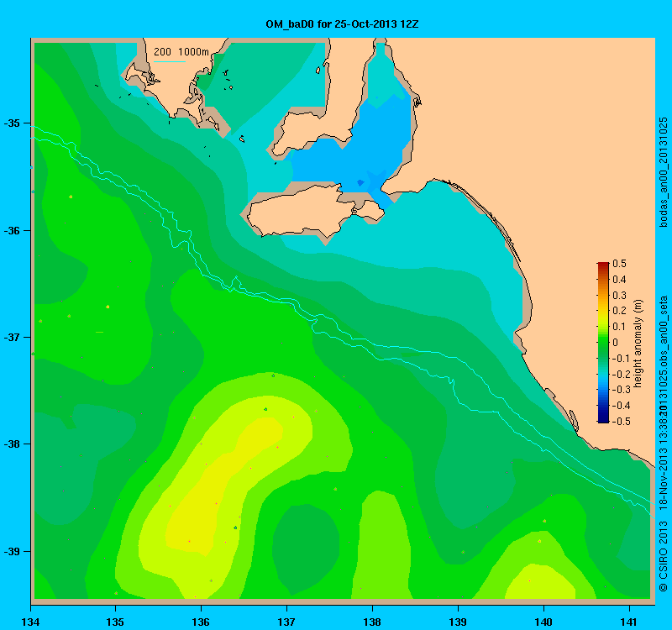Click the '200 1000m' contour legend label

[181, 52]
